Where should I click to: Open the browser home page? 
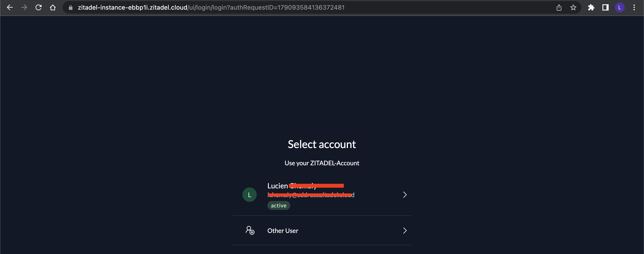(x=53, y=8)
